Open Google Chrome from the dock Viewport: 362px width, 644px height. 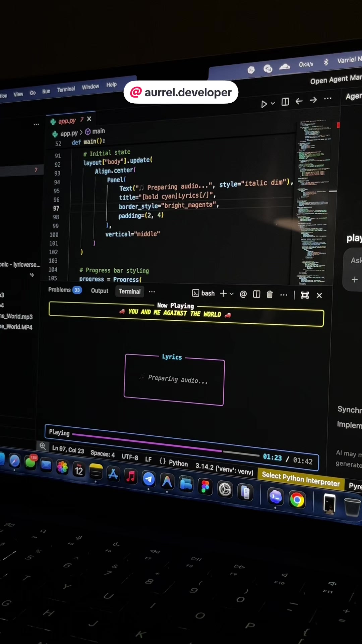297,500
